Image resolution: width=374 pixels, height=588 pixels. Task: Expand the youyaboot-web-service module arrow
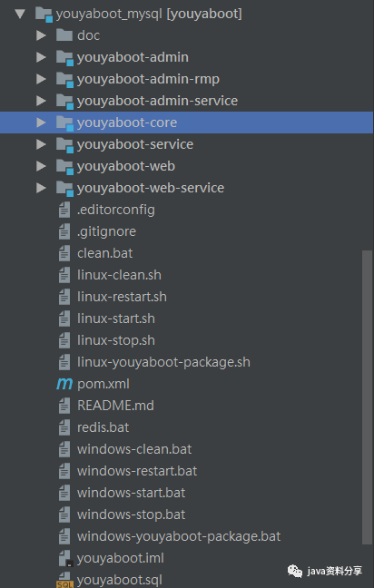click(41, 188)
